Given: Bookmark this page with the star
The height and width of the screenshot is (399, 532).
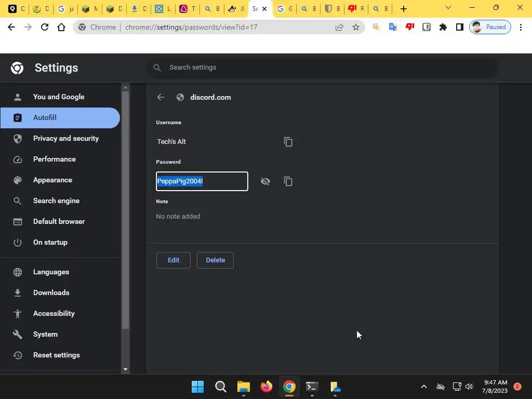Looking at the screenshot, I should pos(355,27).
